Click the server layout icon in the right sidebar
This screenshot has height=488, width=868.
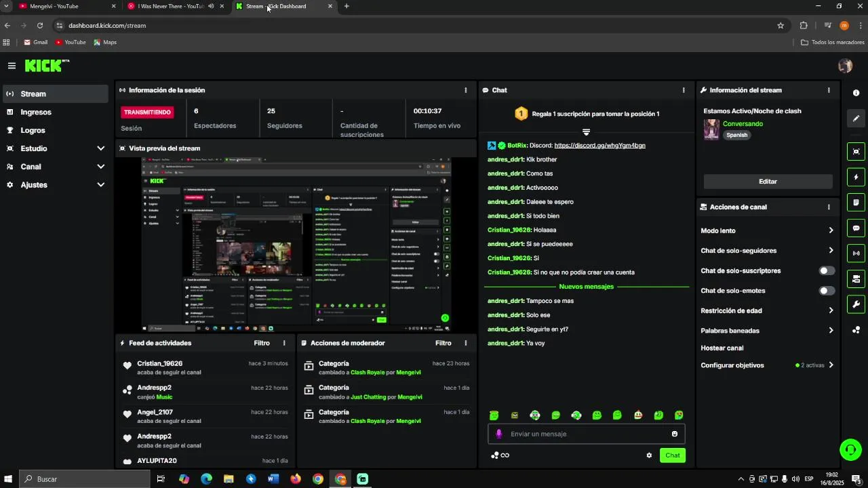856,279
